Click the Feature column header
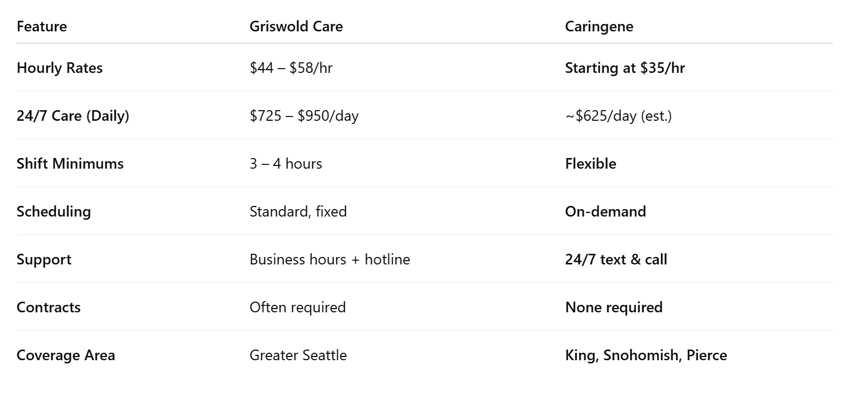Viewport: 868px width, 415px height. pyautogui.click(x=41, y=27)
